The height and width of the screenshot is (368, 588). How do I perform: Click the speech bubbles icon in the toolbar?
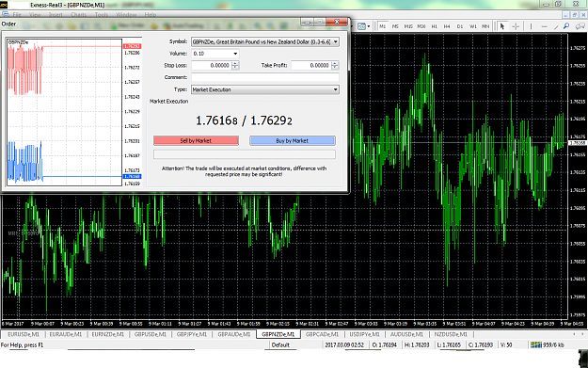(580, 26)
